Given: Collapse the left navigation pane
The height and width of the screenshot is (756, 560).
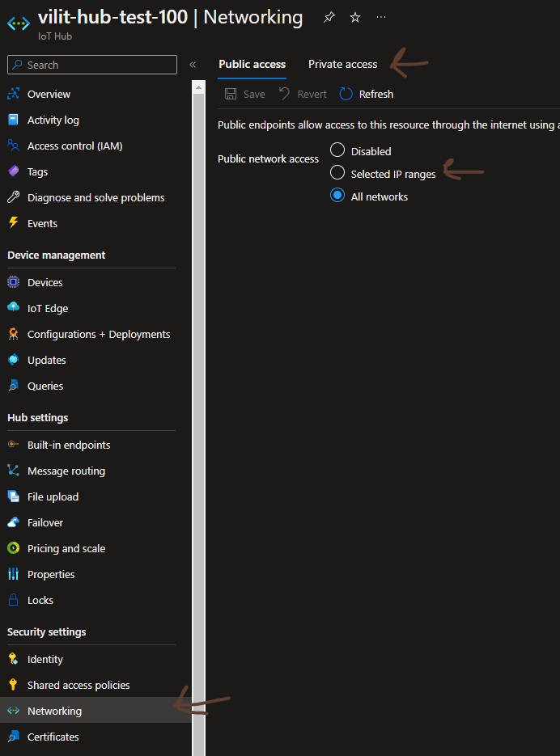Looking at the screenshot, I should 192,65.
